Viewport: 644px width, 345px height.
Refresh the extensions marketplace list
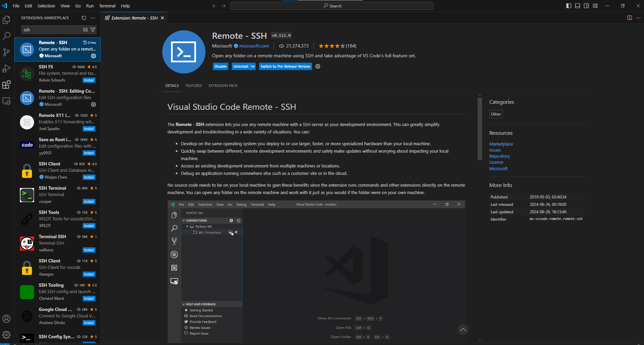[84, 18]
